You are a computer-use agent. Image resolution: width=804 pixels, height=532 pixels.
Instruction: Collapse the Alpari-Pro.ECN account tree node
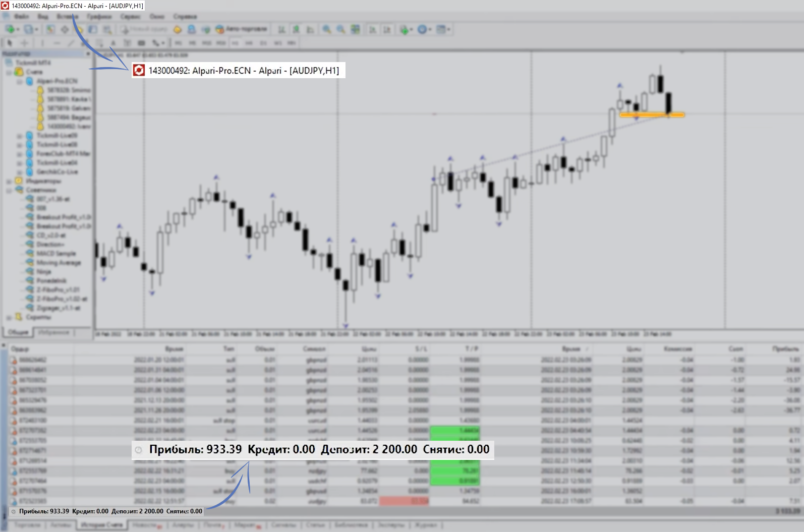click(20, 81)
